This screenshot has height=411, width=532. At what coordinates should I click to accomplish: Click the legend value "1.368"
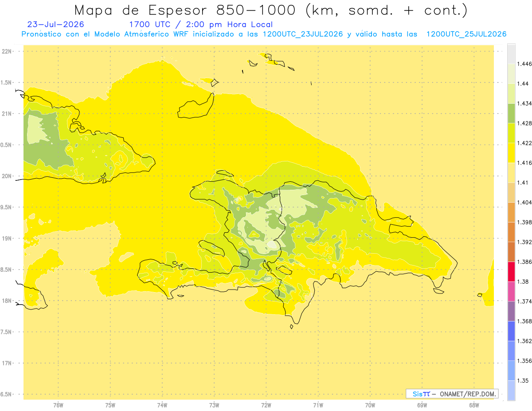pyautogui.click(x=524, y=321)
